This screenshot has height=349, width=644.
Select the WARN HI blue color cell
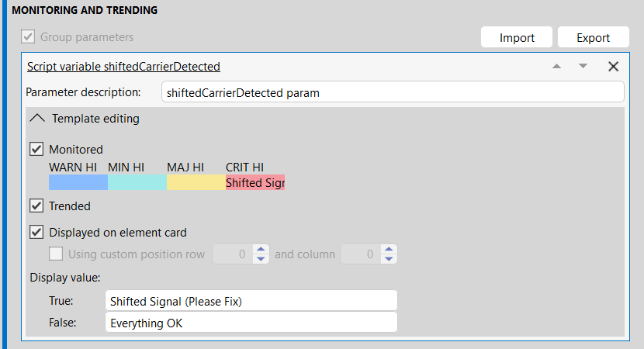[78, 183]
